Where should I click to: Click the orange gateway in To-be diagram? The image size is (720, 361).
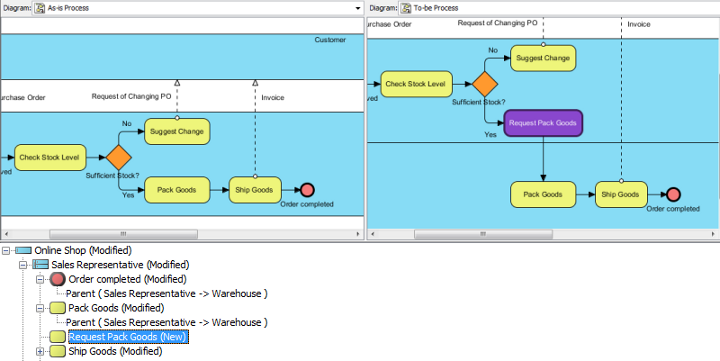[x=485, y=84]
